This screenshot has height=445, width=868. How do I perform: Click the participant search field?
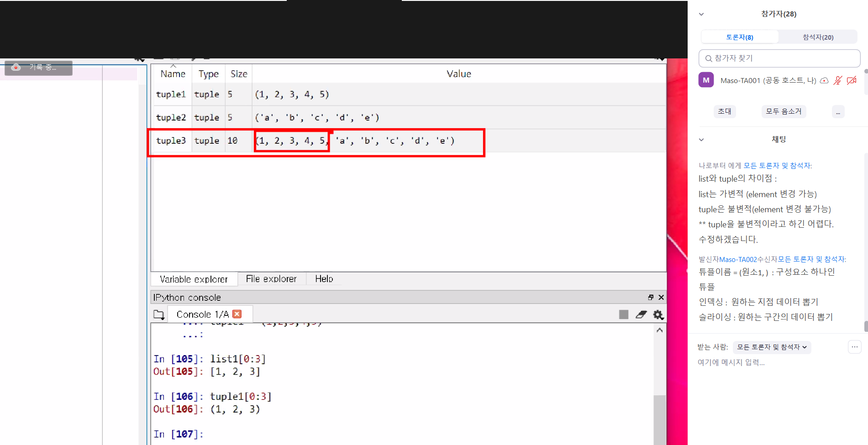click(779, 58)
